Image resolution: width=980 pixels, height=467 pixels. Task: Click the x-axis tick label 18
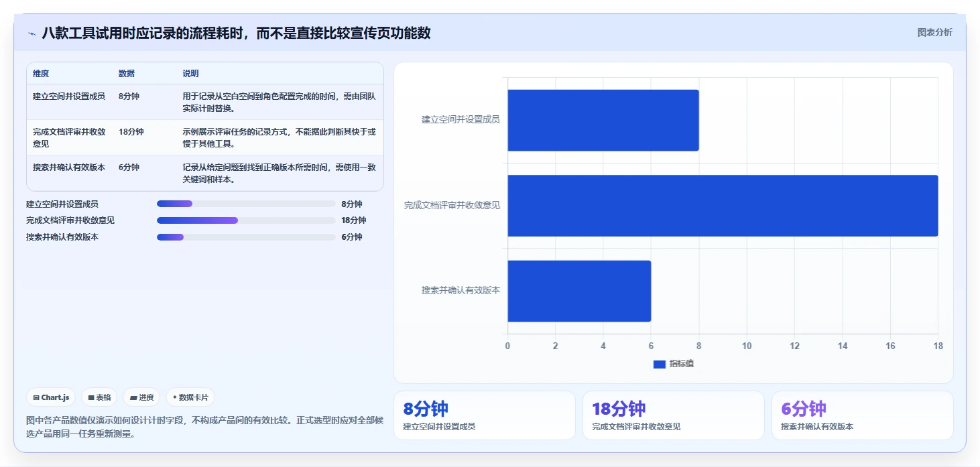pos(938,346)
